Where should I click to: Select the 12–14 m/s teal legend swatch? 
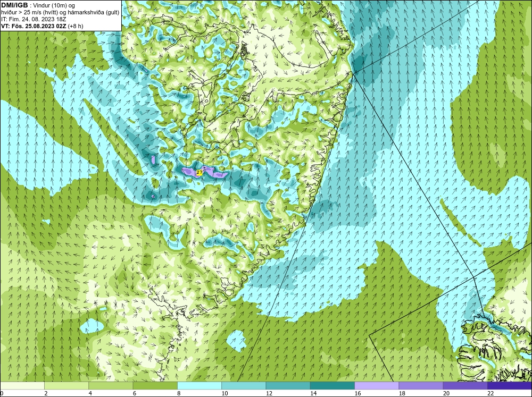click(x=288, y=385)
